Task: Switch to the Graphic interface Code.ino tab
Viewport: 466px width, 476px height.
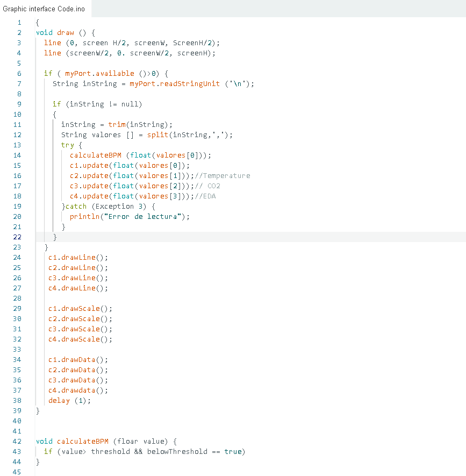Action: (45, 9)
